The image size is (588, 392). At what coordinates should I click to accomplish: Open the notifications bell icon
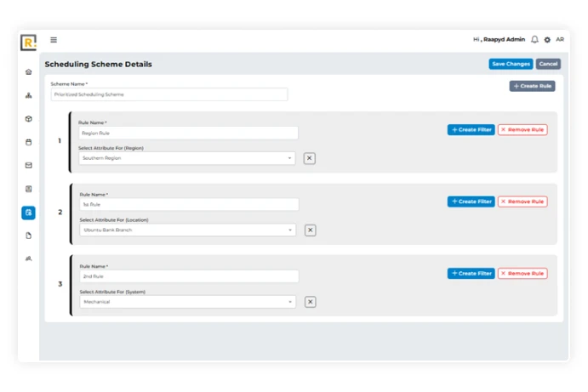(x=534, y=40)
